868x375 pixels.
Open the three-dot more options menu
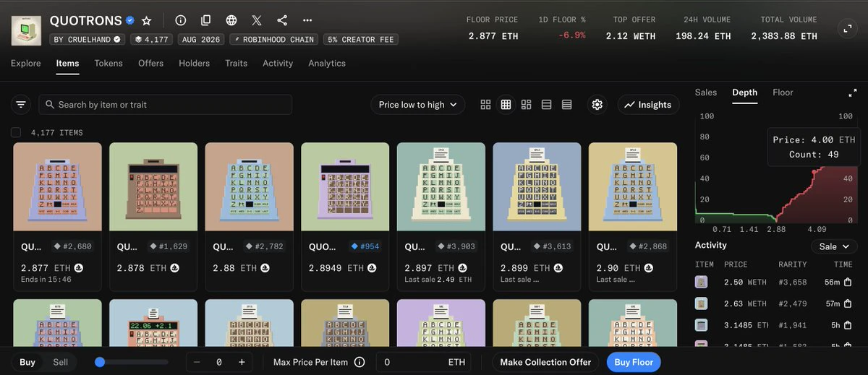pos(307,21)
